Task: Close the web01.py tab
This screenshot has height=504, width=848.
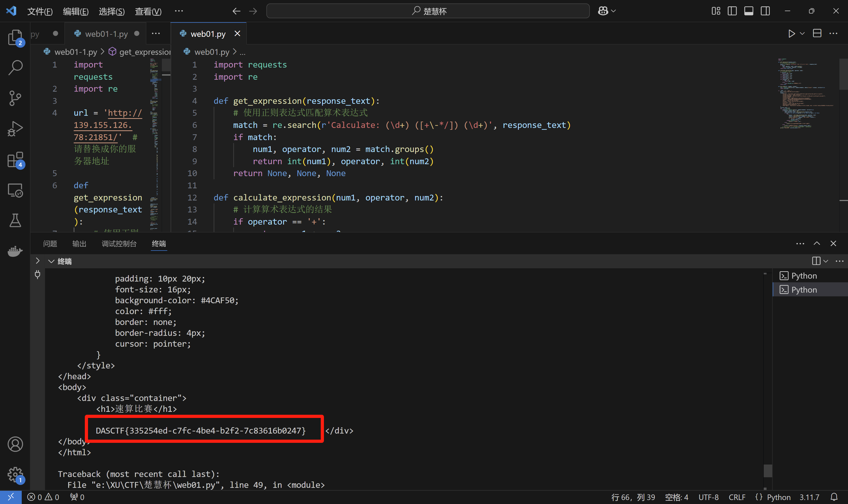Action: [237, 33]
